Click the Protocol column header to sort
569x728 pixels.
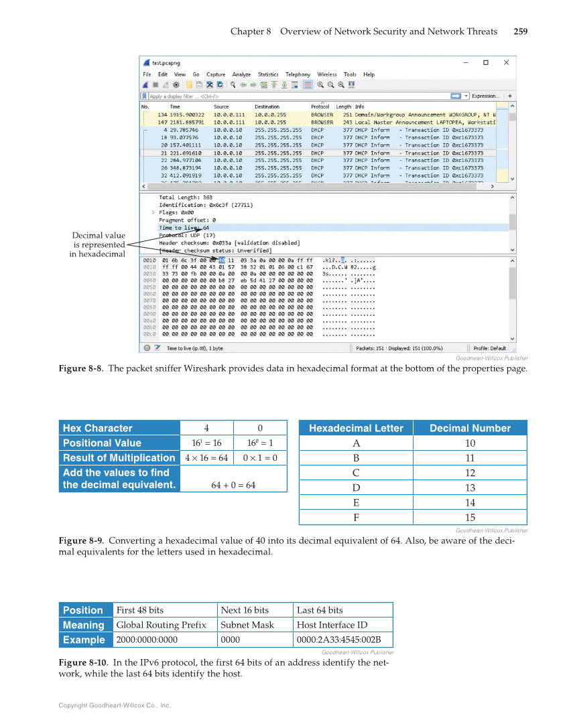point(320,106)
